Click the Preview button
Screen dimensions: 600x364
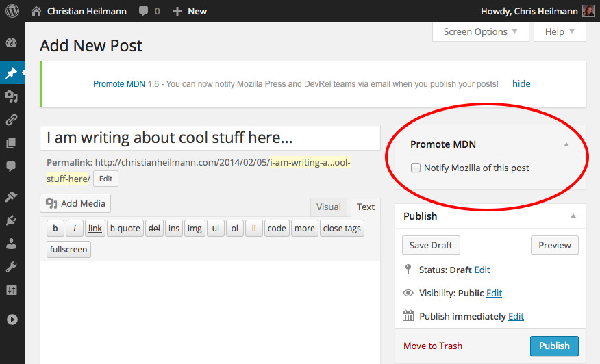tap(555, 245)
